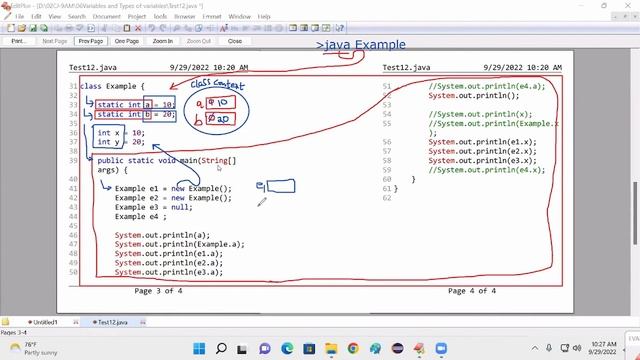Screen dimensions: 640x360
Task: Click the 'class Example {' code line
Action: pyautogui.click(x=112, y=86)
